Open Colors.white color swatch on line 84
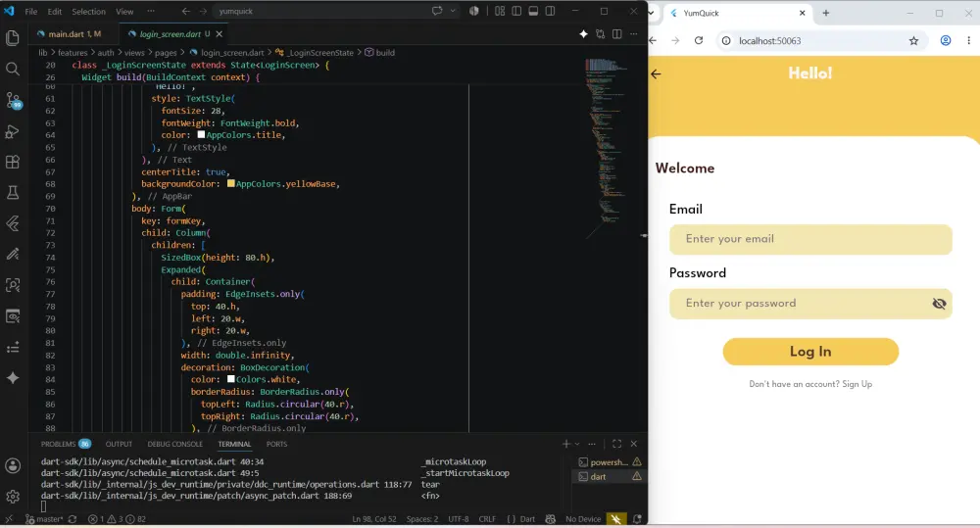 coord(230,379)
